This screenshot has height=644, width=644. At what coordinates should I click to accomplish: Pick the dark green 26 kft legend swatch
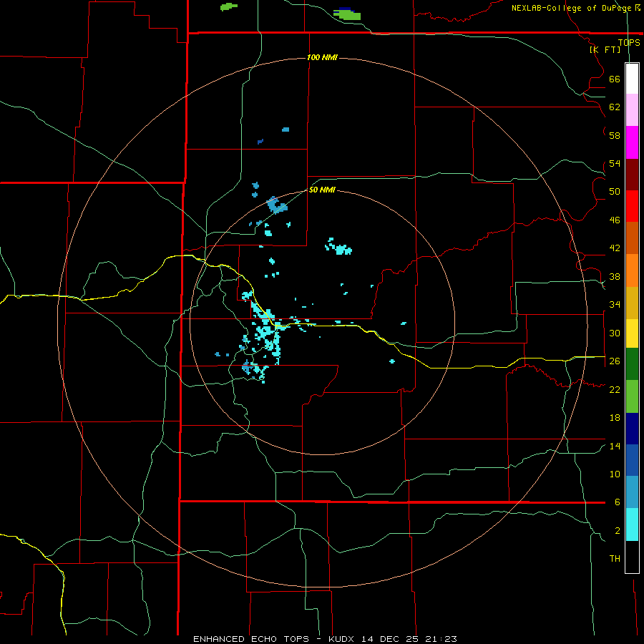pos(632,364)
